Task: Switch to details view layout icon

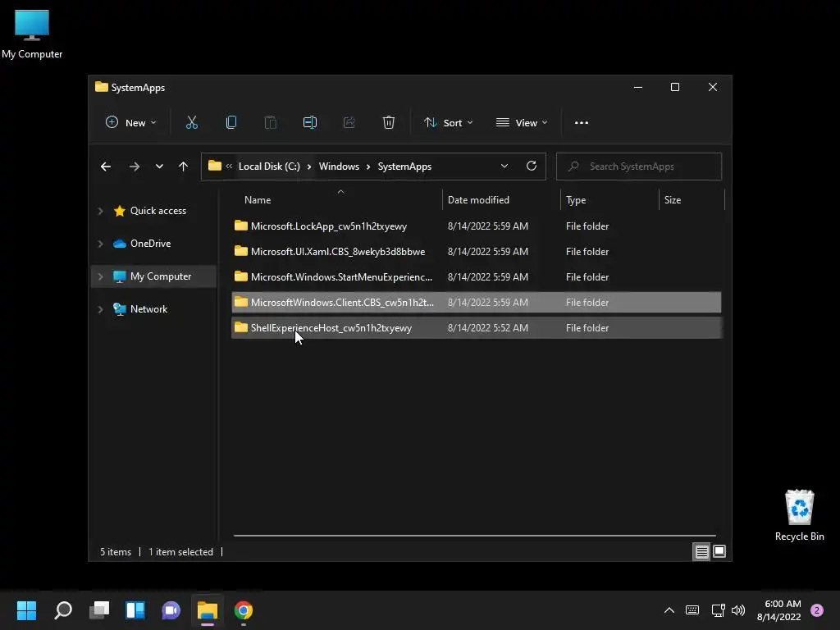Action: (x=702, y=552)
